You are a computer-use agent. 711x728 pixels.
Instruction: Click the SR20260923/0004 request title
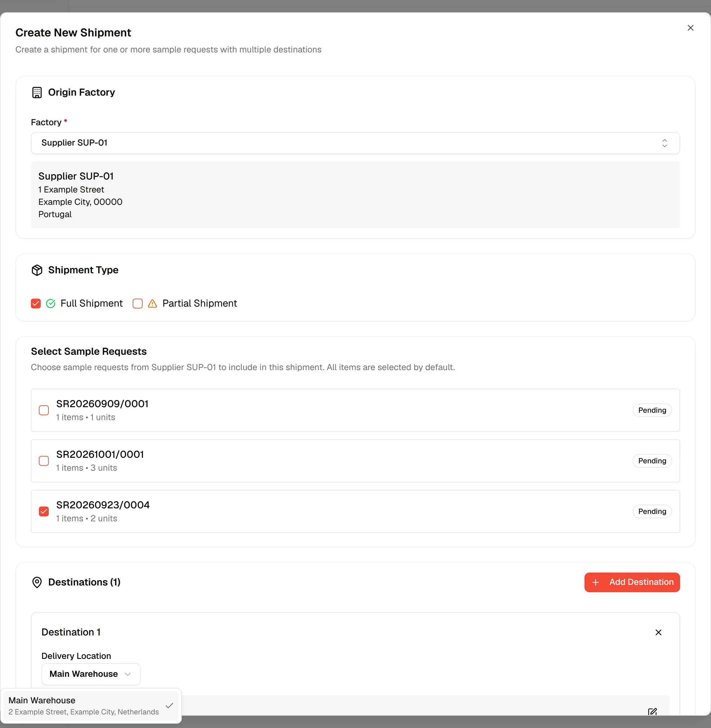pos(103,505)
